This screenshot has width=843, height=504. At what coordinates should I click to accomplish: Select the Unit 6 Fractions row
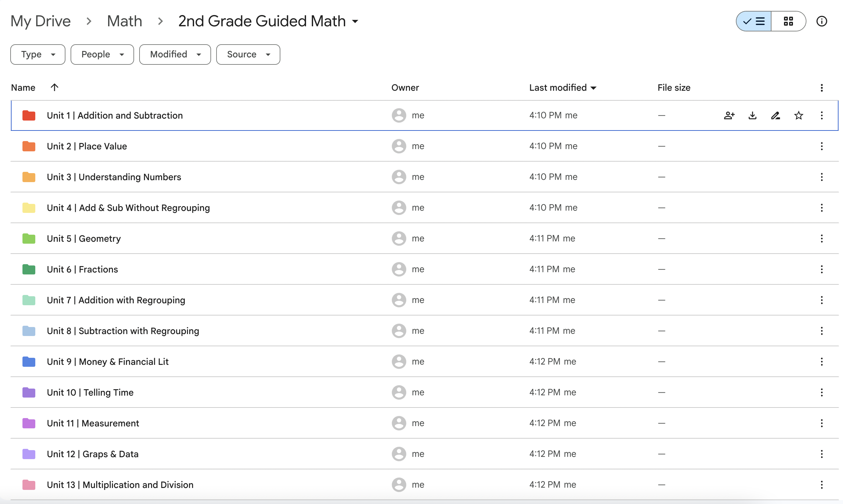[204, 269]
